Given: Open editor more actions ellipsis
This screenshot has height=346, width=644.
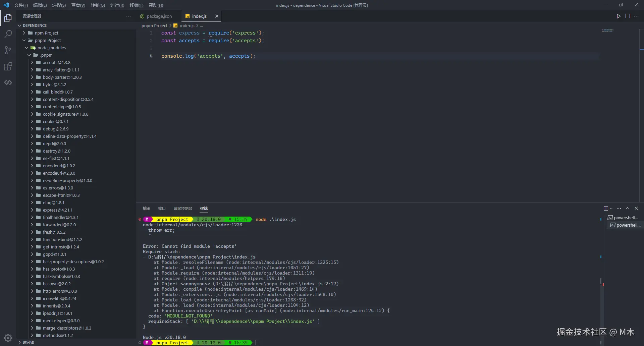Looking at the screenshot, I should (x=636, y=16).
